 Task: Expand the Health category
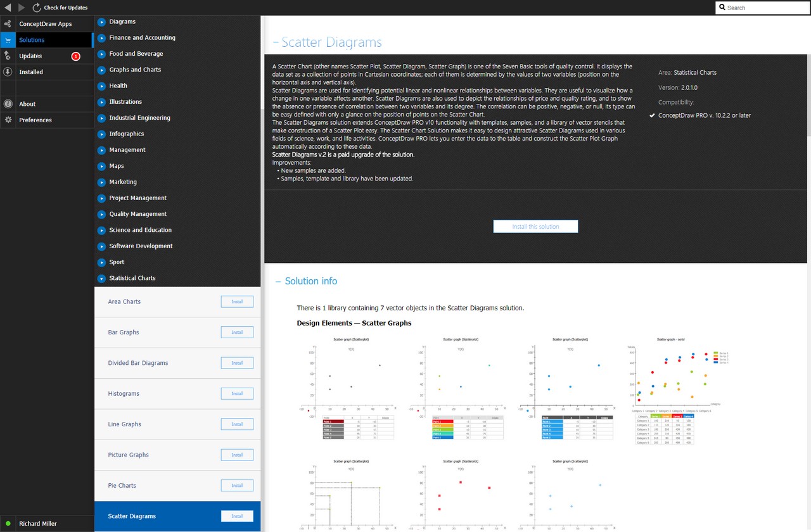(x=101, y=85)
